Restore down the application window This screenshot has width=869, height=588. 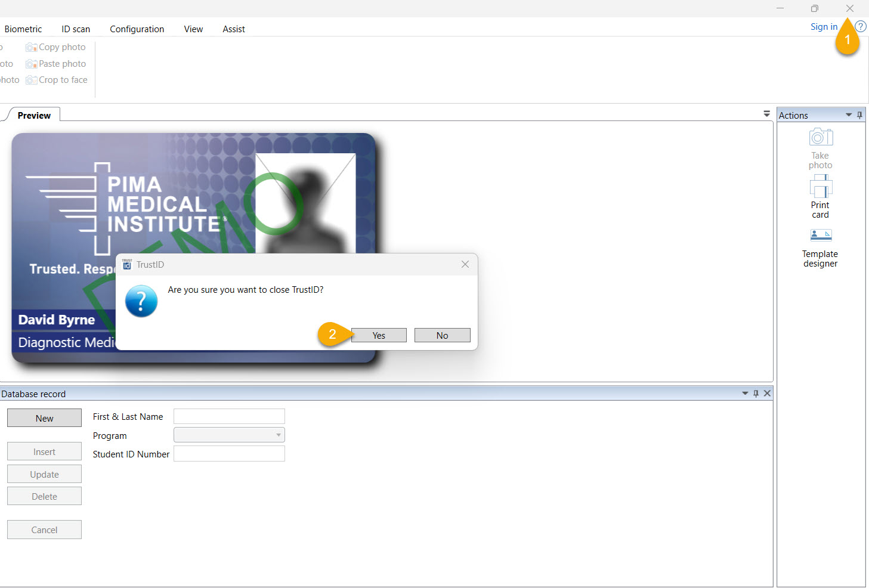click(815, 8)
